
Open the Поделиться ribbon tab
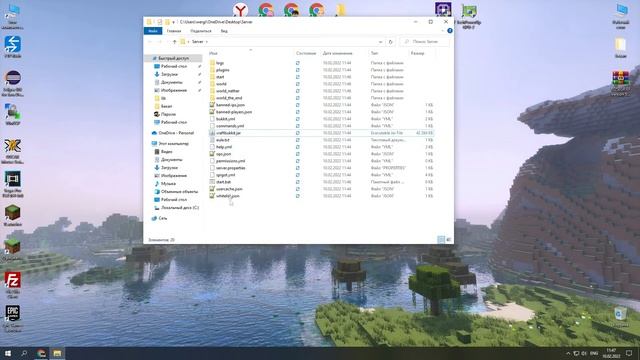[x=201, y=31]
